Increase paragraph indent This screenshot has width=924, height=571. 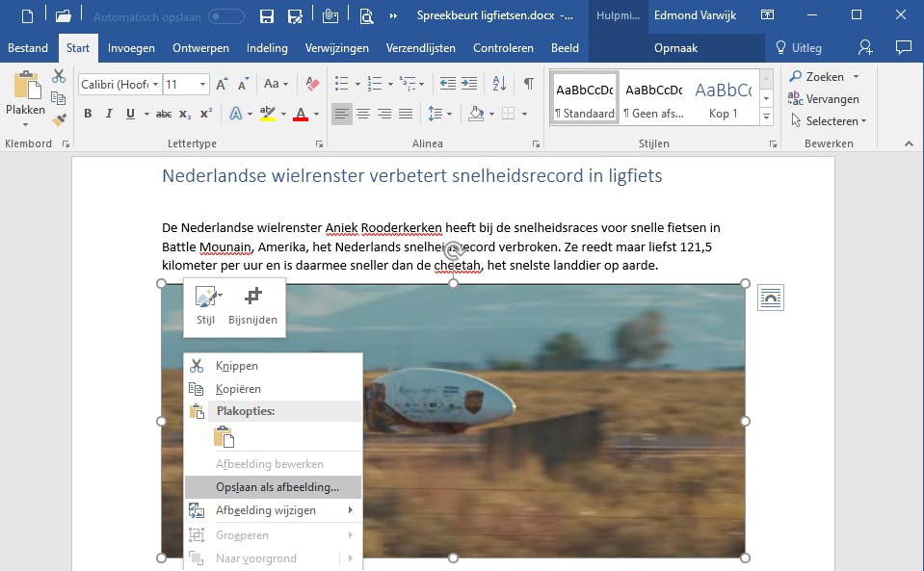click(x=469, y=84)
